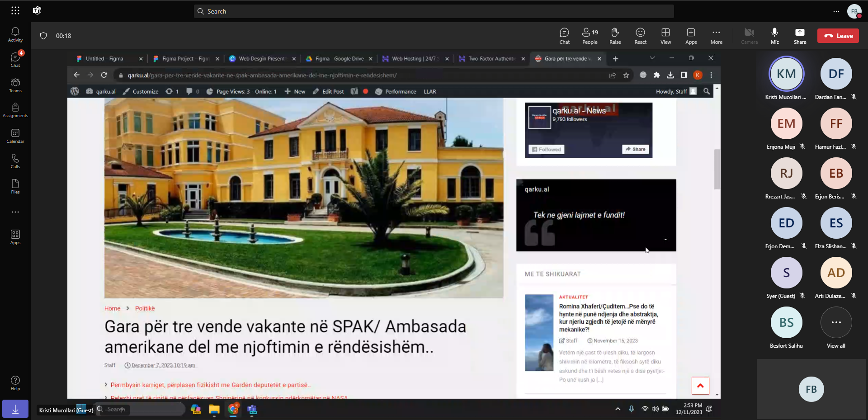Screen dimensions: 868x420
Task: Leave the meeting
Action: coord(838,36)
